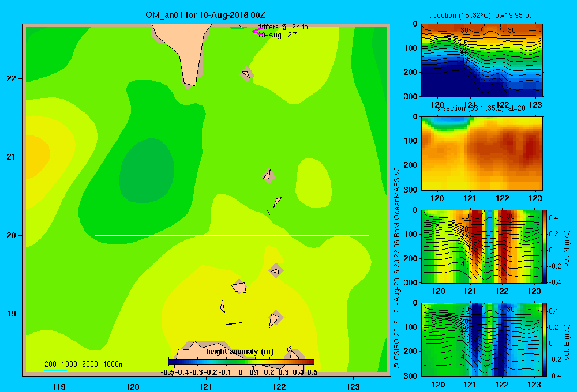Click the 't section (15..32°C)' title
This screenshot has height=392, width=577.
[x=480, y=16]
